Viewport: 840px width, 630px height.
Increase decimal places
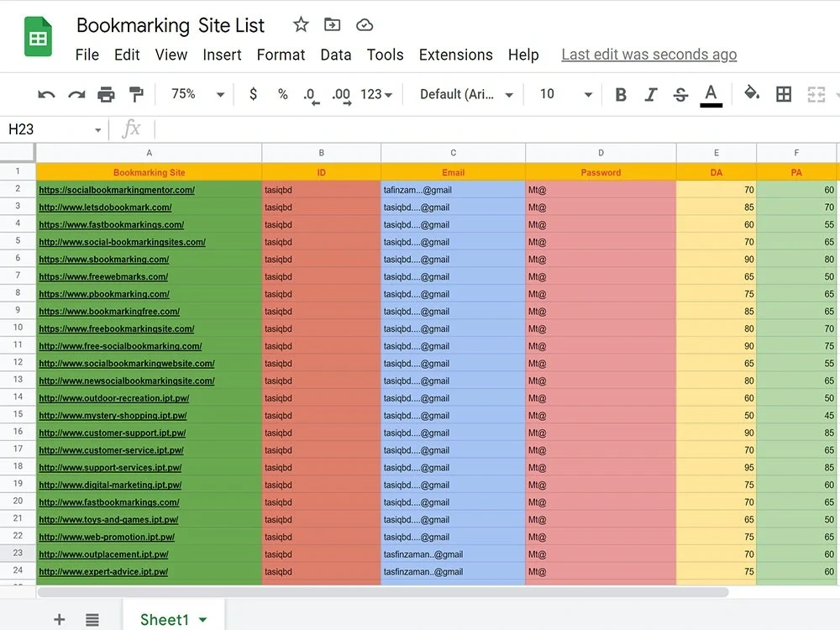(x=341, y=96)
